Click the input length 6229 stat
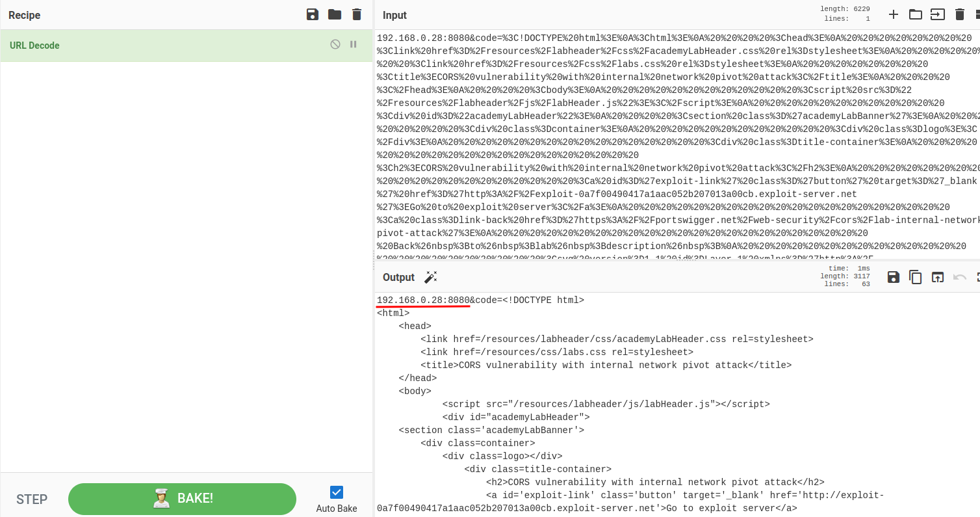980x517 pixels. pos(845,9)
